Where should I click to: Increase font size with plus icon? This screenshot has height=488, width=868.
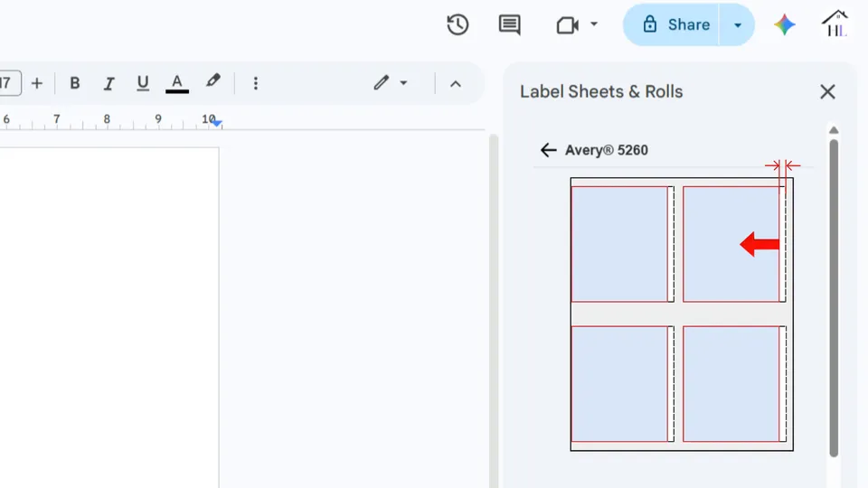[x=36, y=83]
